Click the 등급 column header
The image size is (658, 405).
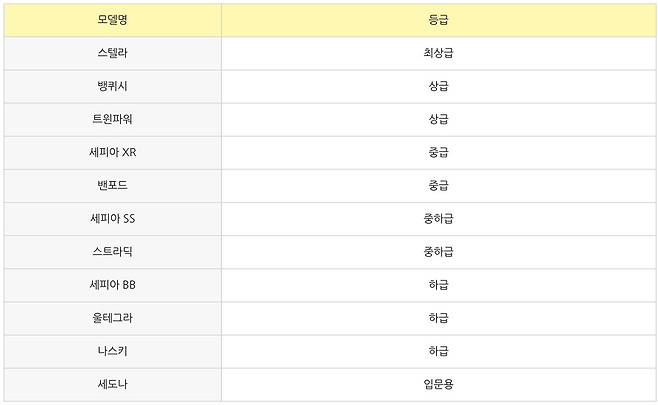coord(438,19)
